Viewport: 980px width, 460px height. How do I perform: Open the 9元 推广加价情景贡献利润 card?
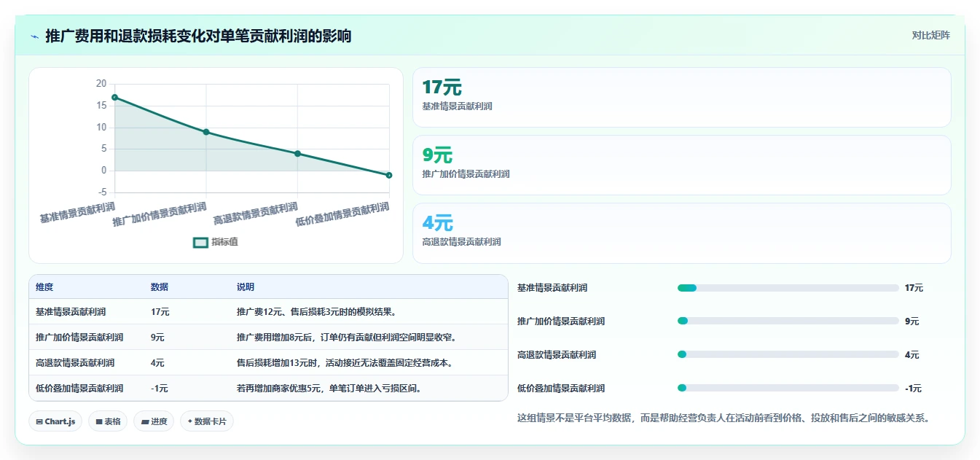(681, 165)
